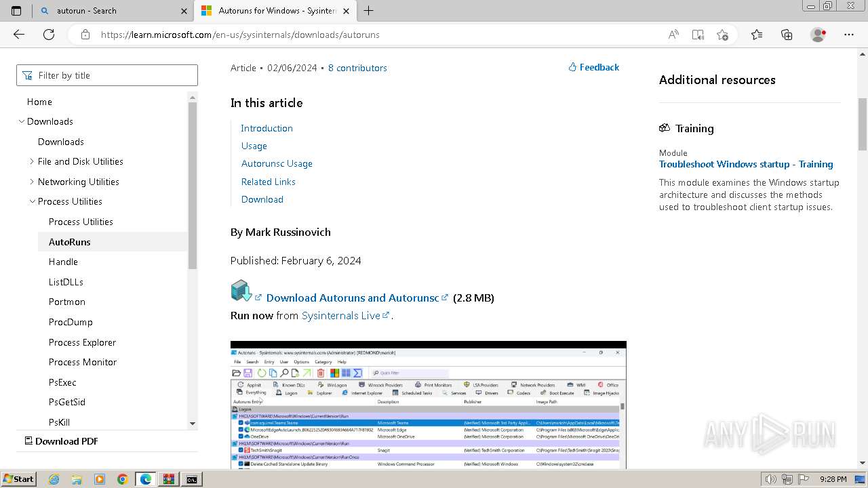
Task: Open the Favorites list icon
Action: pyautogui.click(x=757, y=35)
